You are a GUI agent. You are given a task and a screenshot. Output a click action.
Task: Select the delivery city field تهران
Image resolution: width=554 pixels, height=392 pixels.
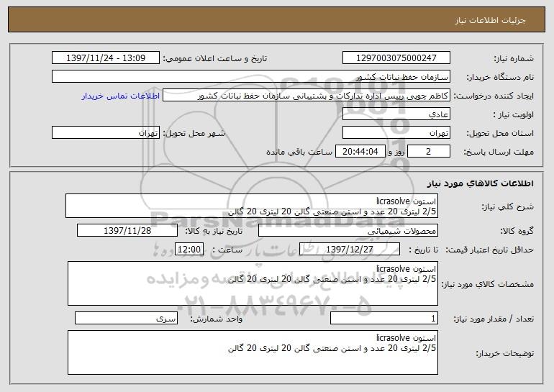(x=106, y=132)
